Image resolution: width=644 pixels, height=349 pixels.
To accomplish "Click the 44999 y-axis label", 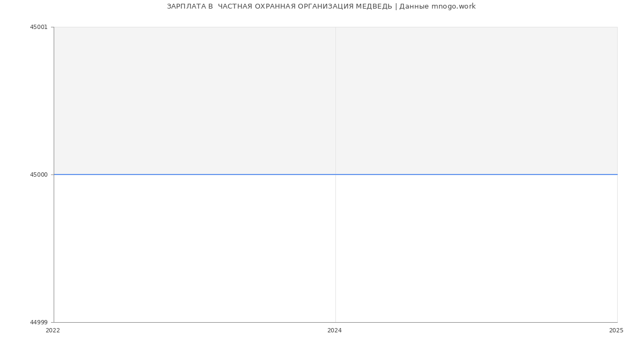I will click(x=39, y=322).
